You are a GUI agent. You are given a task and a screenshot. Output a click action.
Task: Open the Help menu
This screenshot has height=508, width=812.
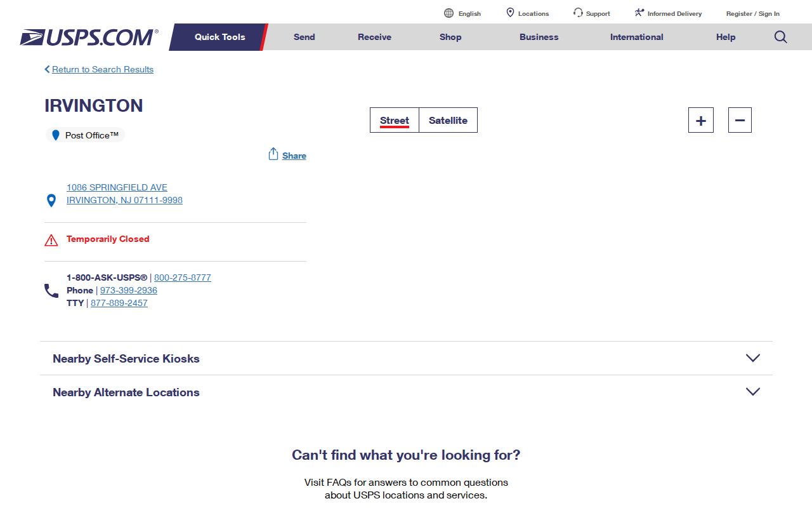726,37
